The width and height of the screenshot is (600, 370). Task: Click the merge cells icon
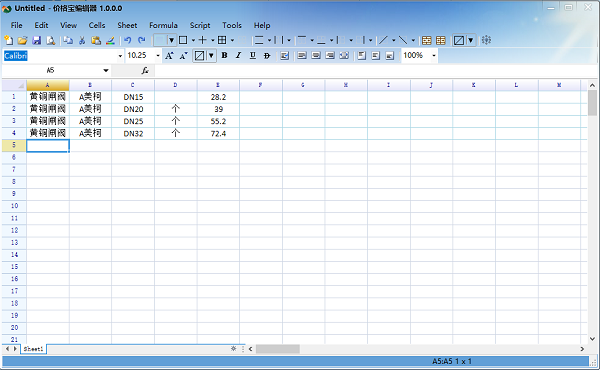[427, 40]
